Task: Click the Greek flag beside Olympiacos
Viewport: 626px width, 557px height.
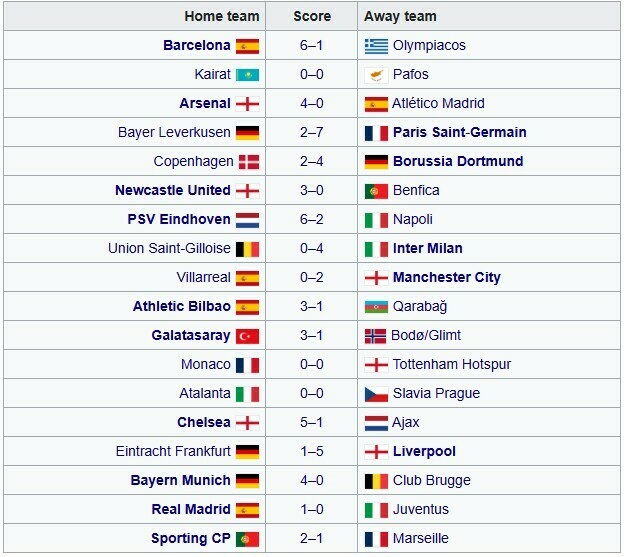Action: [x=376, y=46]
